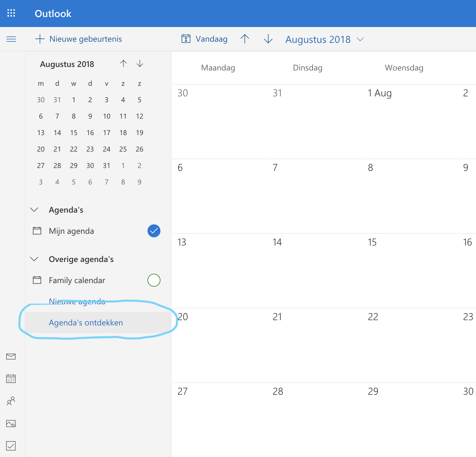Click the Agenda's ontdekken link
Screen dimensions: 476x457
[x=86, y=322]
